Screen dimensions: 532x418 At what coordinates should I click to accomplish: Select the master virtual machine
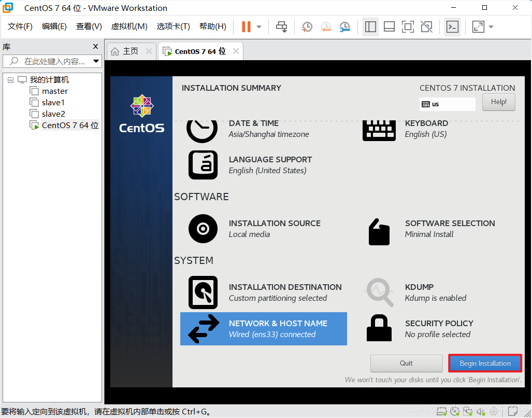[x=55, y=91]
